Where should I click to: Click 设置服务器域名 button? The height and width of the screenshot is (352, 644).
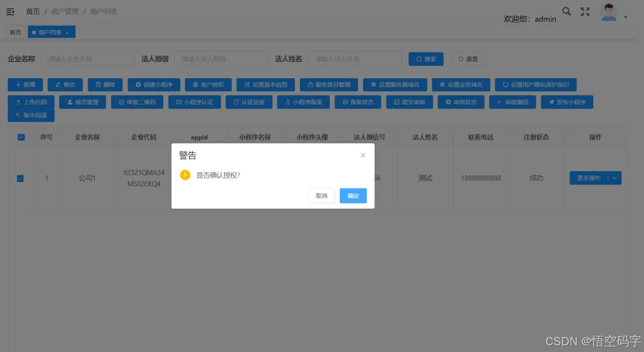click(x=395, y=85)
